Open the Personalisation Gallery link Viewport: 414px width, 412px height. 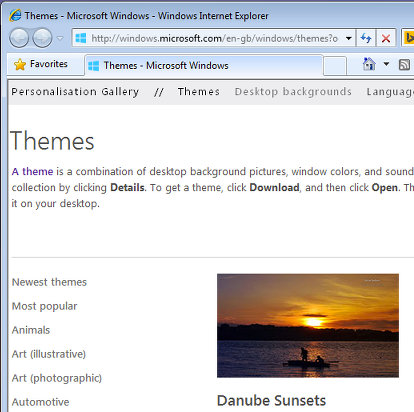click(x=75, y=92)
